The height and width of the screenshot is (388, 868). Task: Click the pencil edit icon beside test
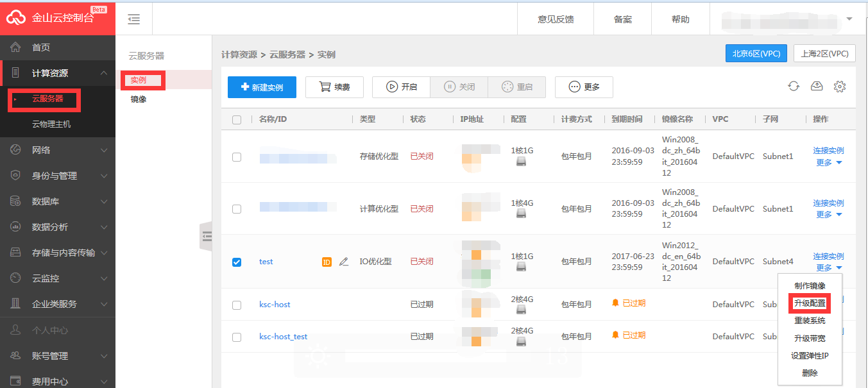coord(344,262)
